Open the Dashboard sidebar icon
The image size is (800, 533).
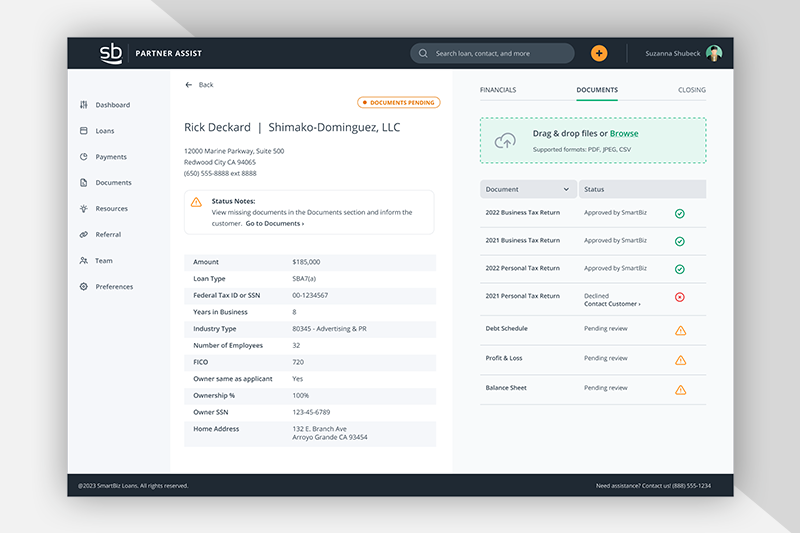pyautogui.click(x=84, y=105)
